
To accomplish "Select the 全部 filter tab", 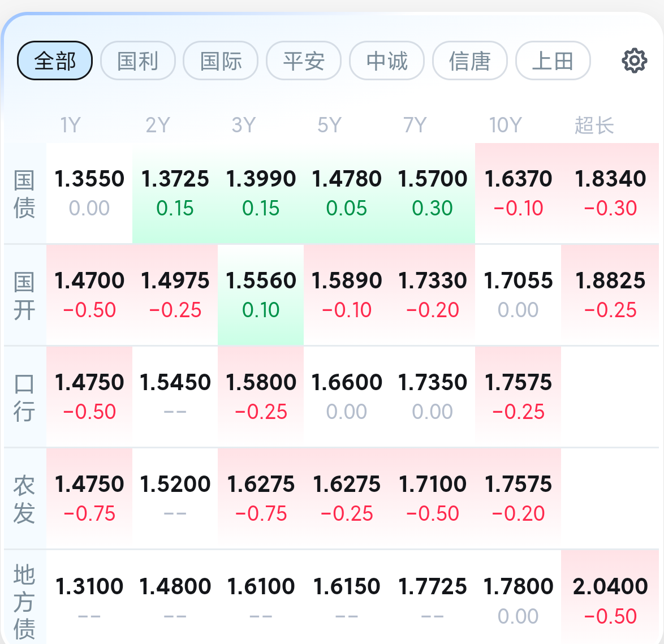I will [x=55, y=60].
